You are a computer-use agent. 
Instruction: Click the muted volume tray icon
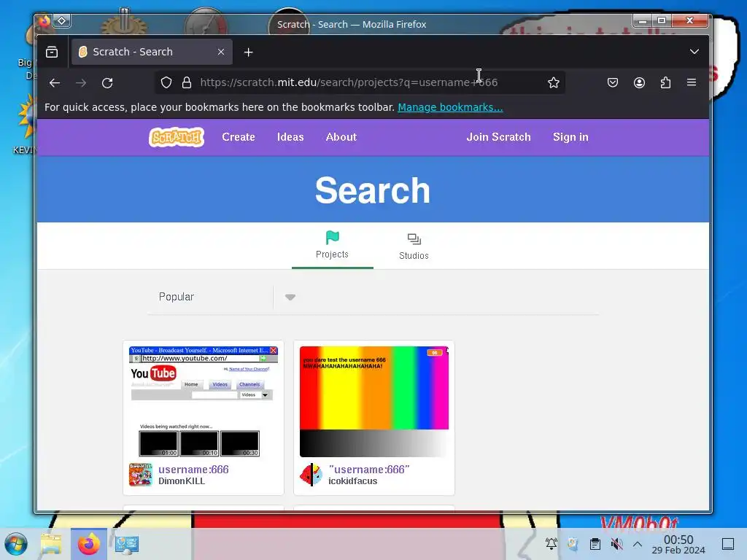coord(616,544)
